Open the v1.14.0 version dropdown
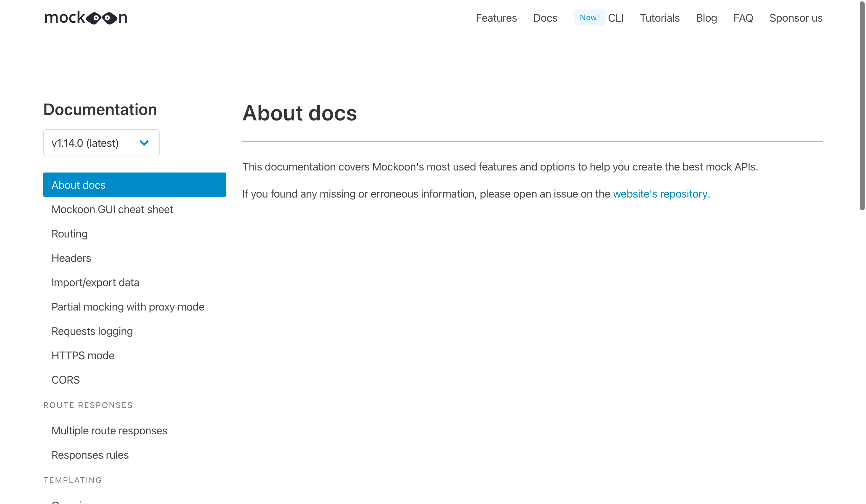Screen dimensions: 866x504 [101, 143]
